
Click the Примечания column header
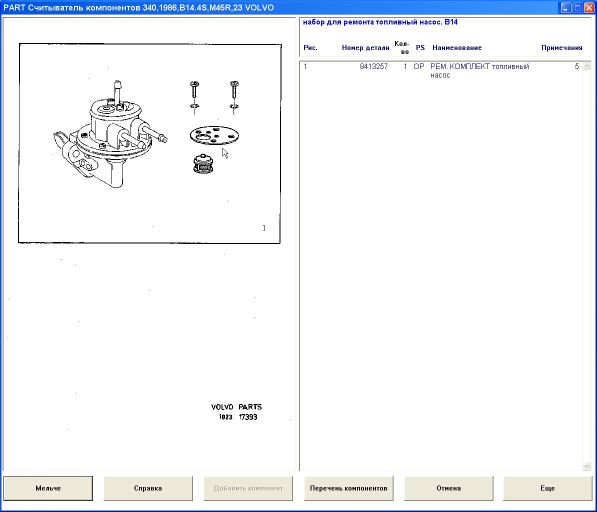pos(562,48)
